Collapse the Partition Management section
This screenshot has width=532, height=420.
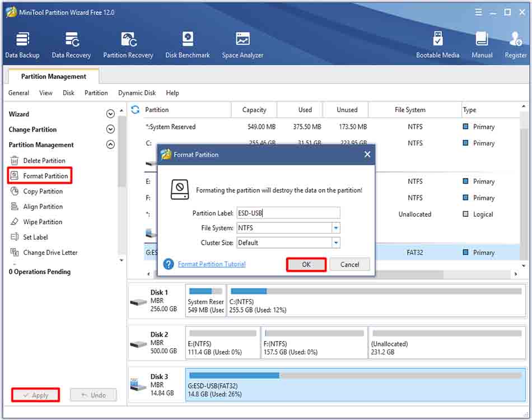coord(110,144)
